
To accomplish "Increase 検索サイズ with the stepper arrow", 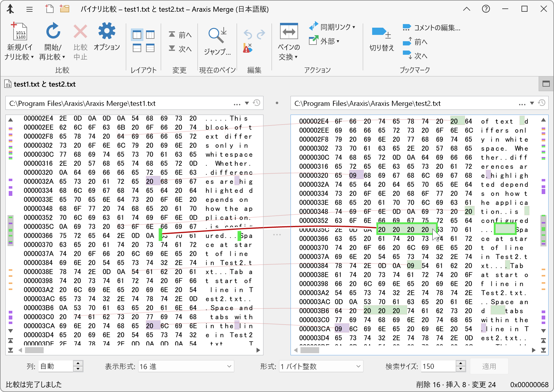I will point(460,364).
